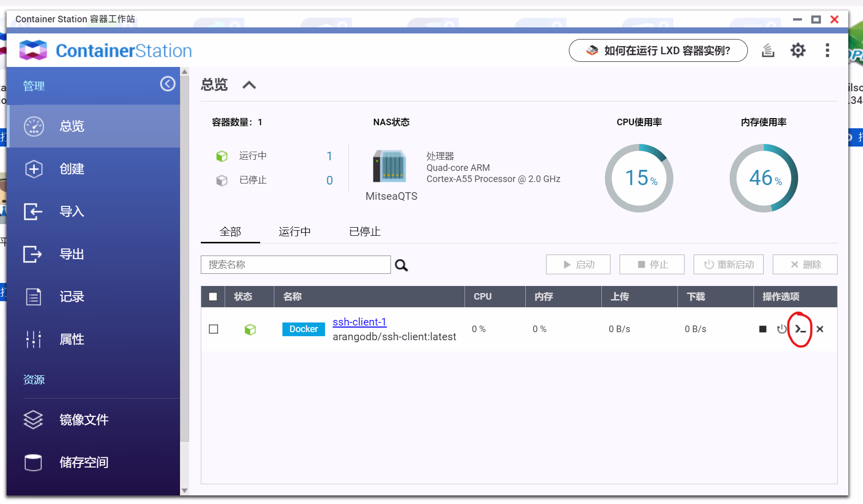The height and width of the screenshot is (504, 863).
Task: Open Container Station settings gear
Action: [798, 51]
